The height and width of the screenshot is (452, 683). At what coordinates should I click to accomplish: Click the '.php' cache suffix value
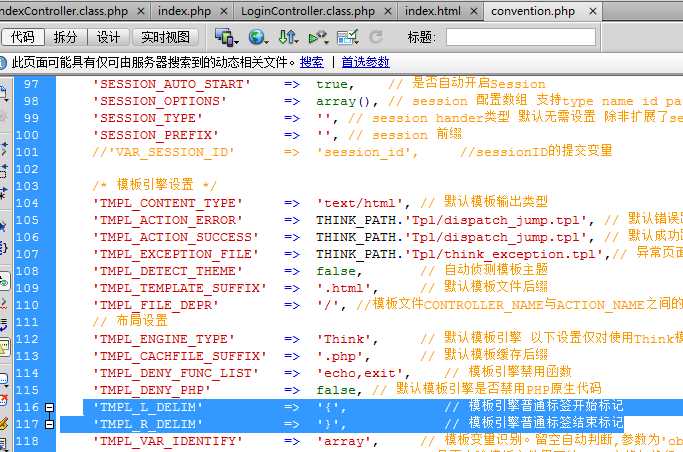(x=340, y=356)
